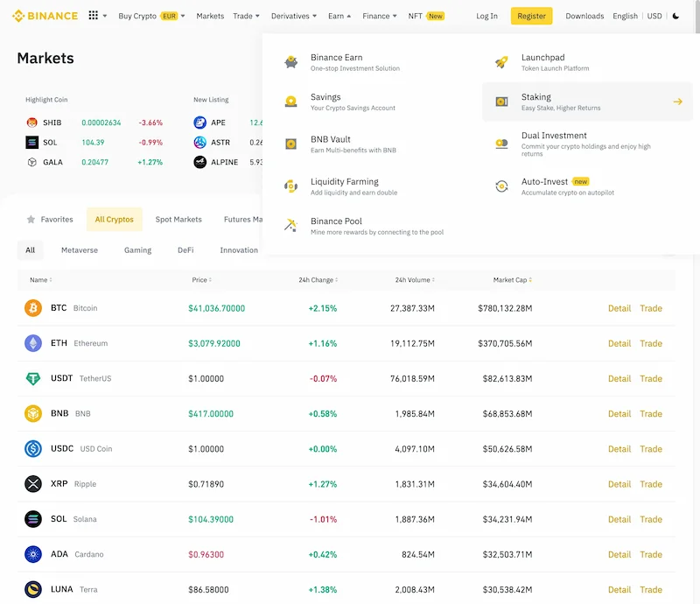700x604 pixels.
Task: Select the Metaverse category filter
Action: pyautogui.click(x=80, y=250)
